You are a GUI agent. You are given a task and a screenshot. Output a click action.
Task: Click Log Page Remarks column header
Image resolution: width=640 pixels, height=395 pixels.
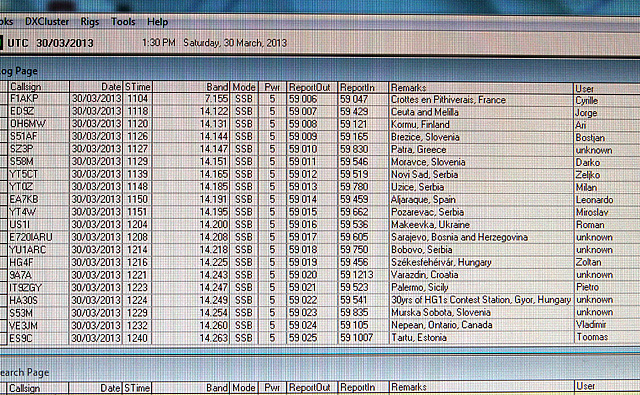481,88
